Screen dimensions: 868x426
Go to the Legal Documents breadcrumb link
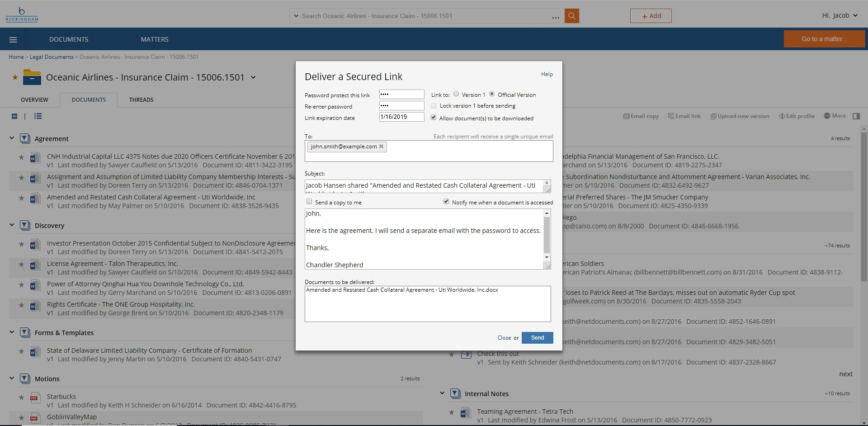tap(52, 57)
